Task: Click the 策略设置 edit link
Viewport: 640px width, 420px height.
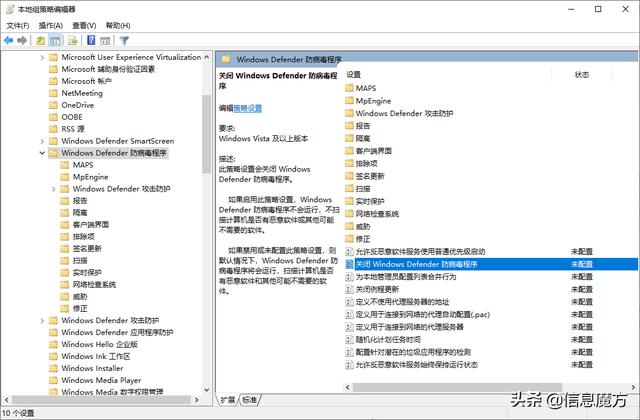Action: pyautogui.click(x=248, y=108)
